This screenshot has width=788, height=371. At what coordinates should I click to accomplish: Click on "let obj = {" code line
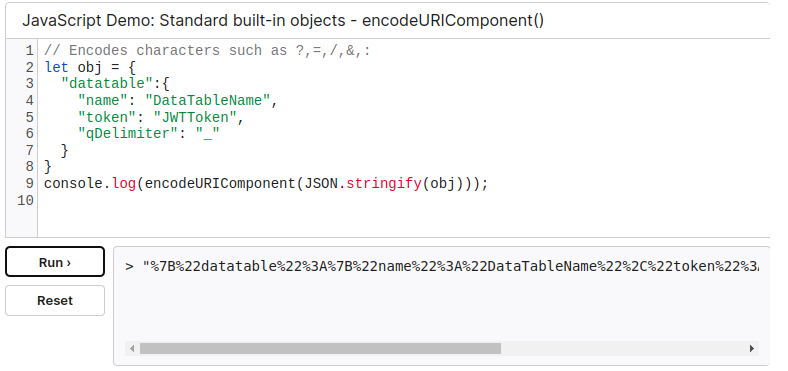[x=90, y=67]
